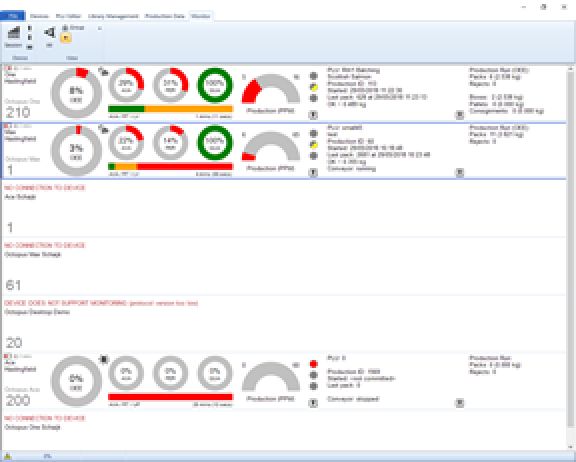Click warning icon in bottom status bar
576x462 pixels.
[x=8, y=456]
